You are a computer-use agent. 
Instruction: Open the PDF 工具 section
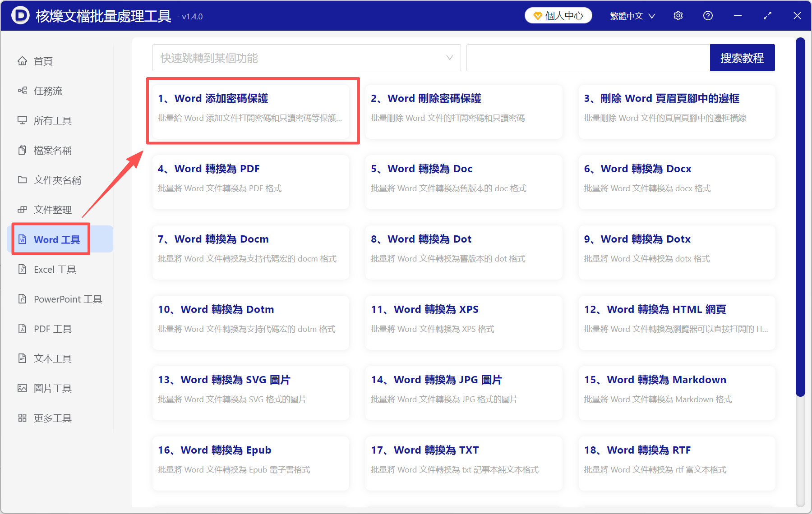(52, 329)
